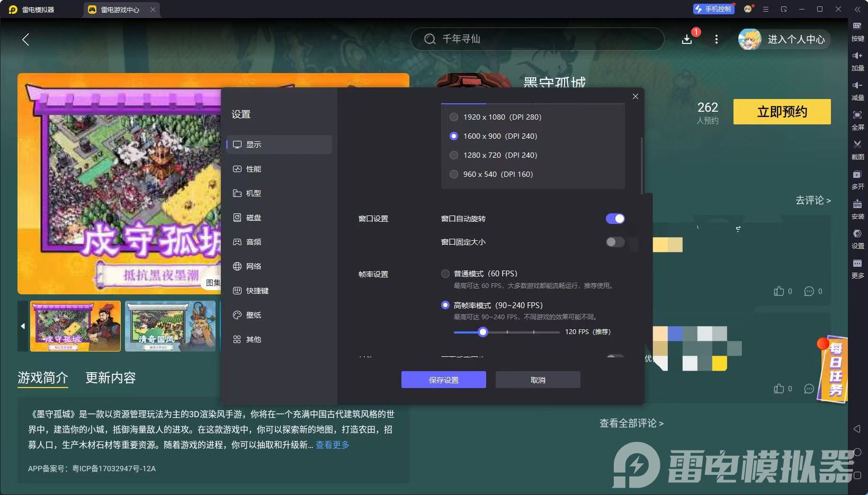Click the 立即预约 reserve button

point(782,112)
